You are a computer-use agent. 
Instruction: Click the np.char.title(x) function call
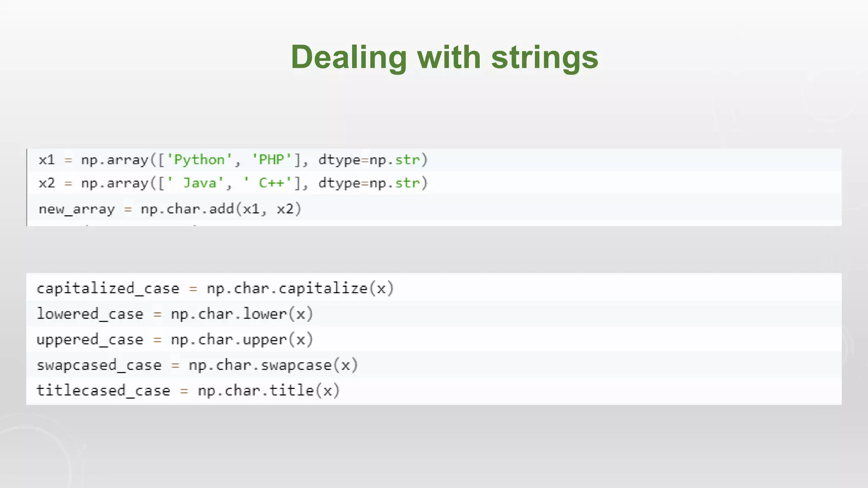(269, 391)
